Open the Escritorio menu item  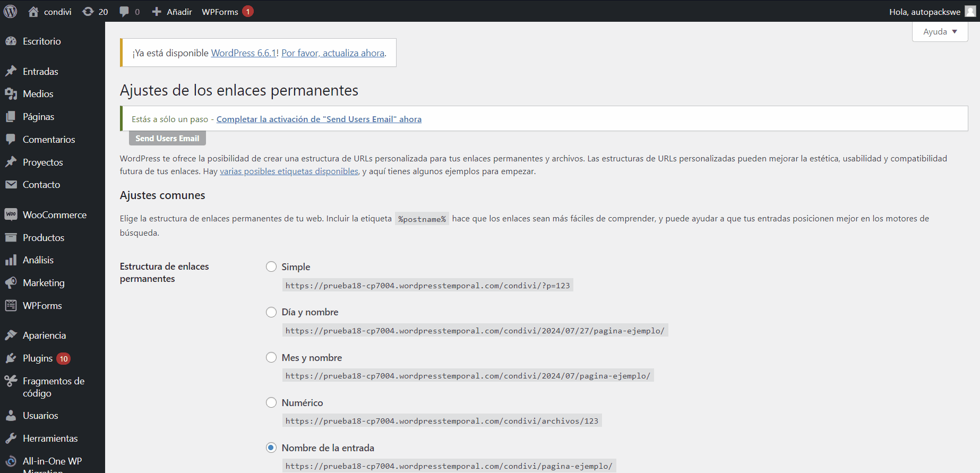click(42, 41)
